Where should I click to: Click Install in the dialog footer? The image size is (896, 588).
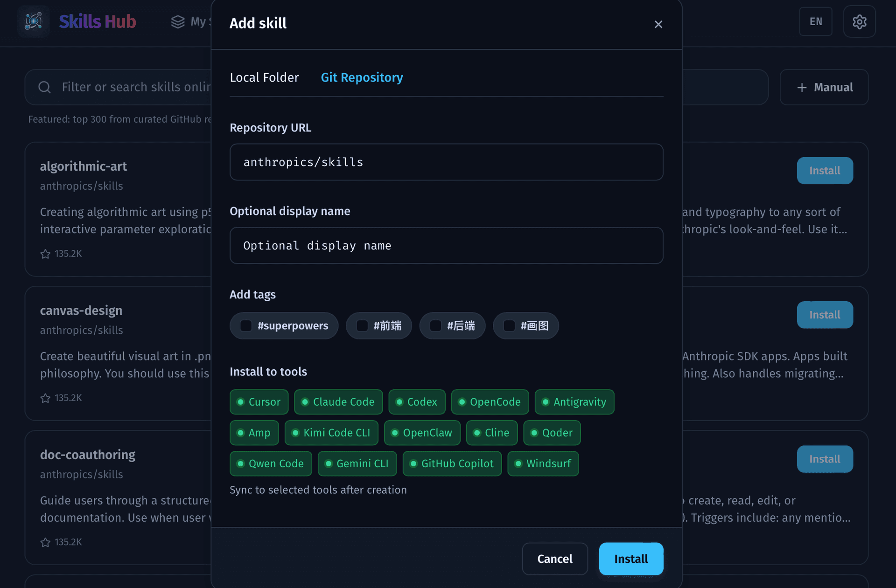click(x=631, y=559)
